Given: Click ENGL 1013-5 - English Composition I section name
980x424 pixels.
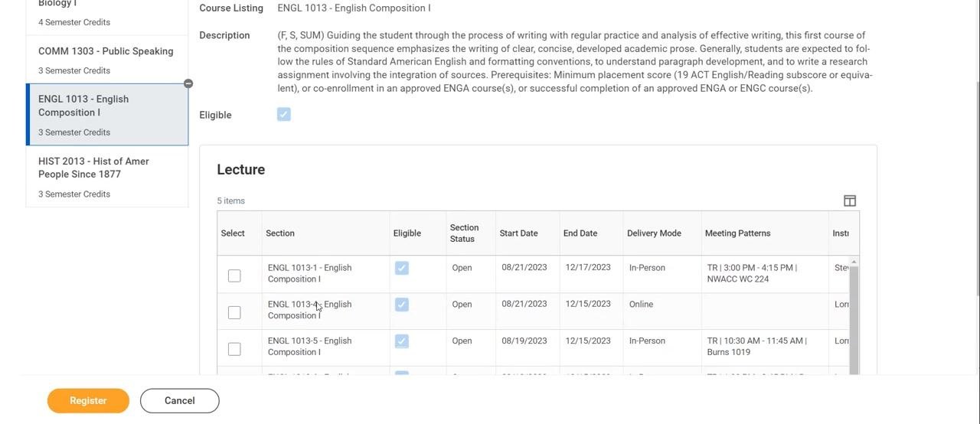Looking at the screenshot, I should click(309, 347).
